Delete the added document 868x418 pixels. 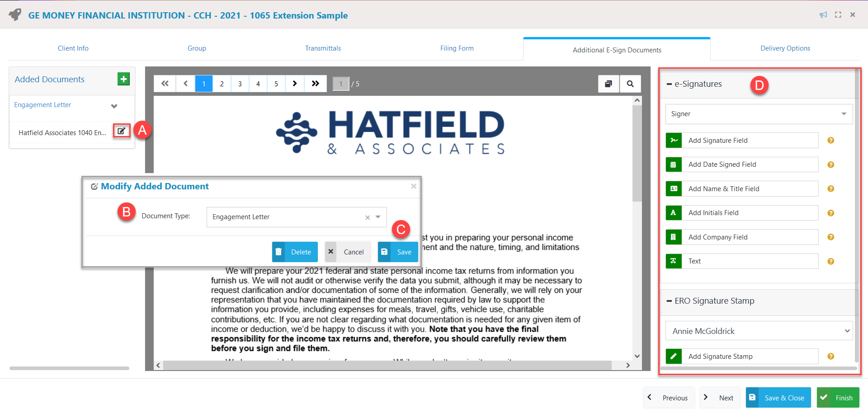[295, 252]
